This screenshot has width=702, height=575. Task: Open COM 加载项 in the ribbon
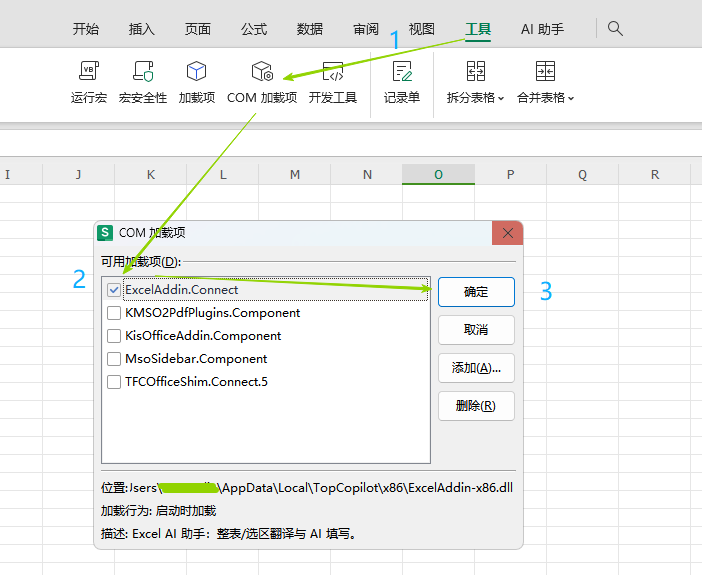pos(262,82)
